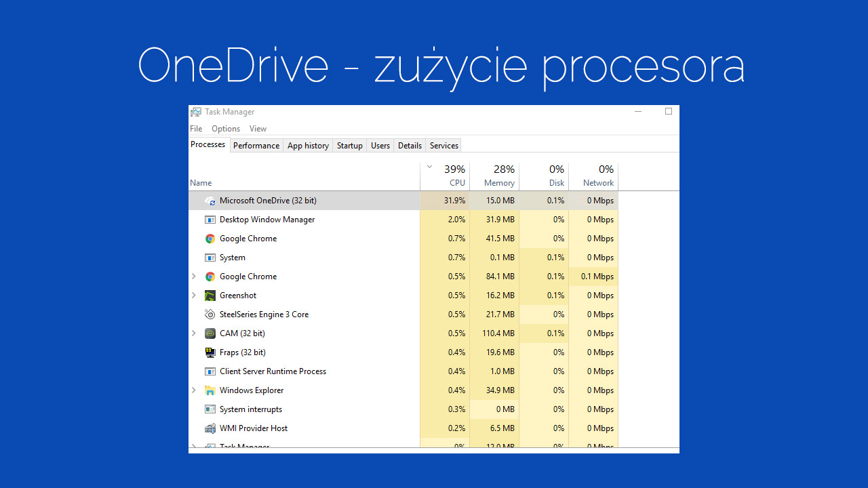Click the 110.4 MB memory value
The height and width of the screenshot is (488, 868).
click(x=498, y=333)
